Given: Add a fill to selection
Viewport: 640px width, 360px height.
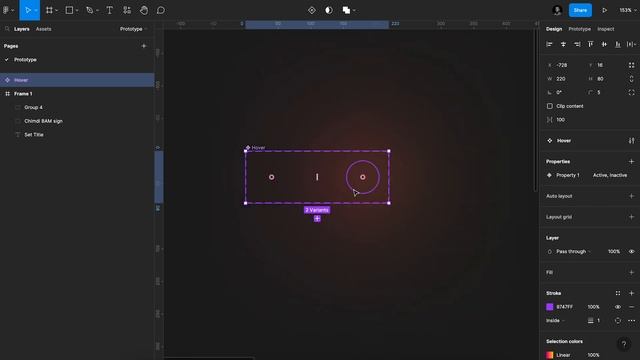Looking at the screenshot, I should 631,273.
